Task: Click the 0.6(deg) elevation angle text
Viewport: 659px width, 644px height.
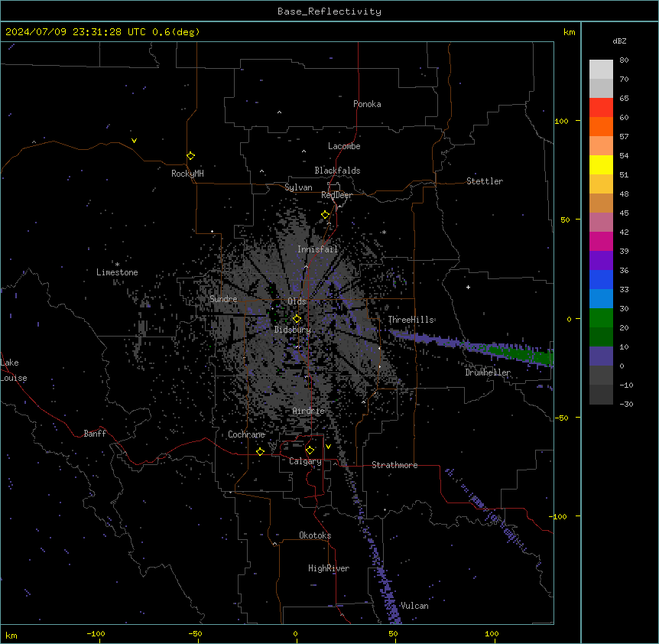Action: point(176,32)
